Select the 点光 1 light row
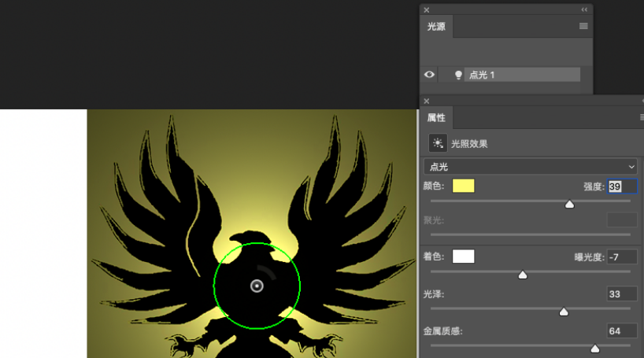The image size is (644, 358). click(522, 75)
